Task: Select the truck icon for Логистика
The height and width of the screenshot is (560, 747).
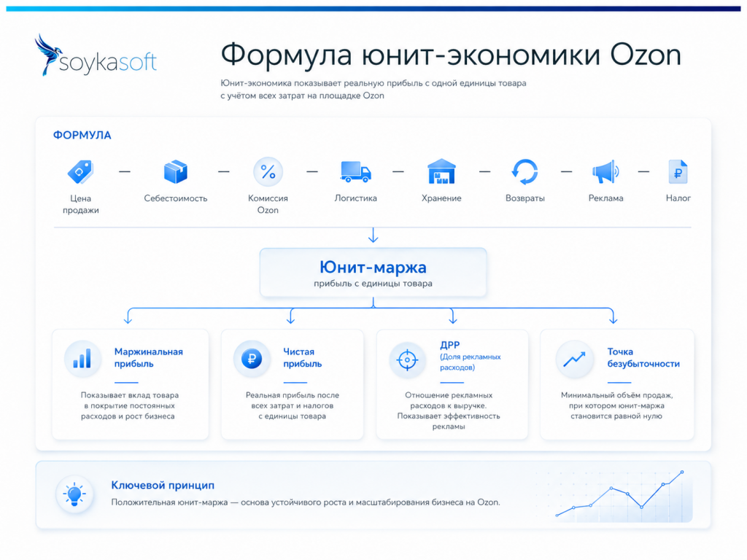Action: click(355, 171)
